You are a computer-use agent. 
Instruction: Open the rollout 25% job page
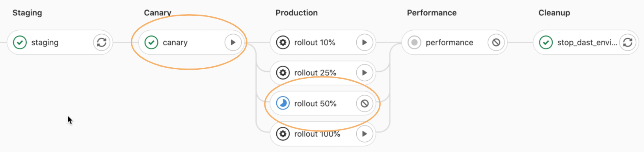(315, 73)
